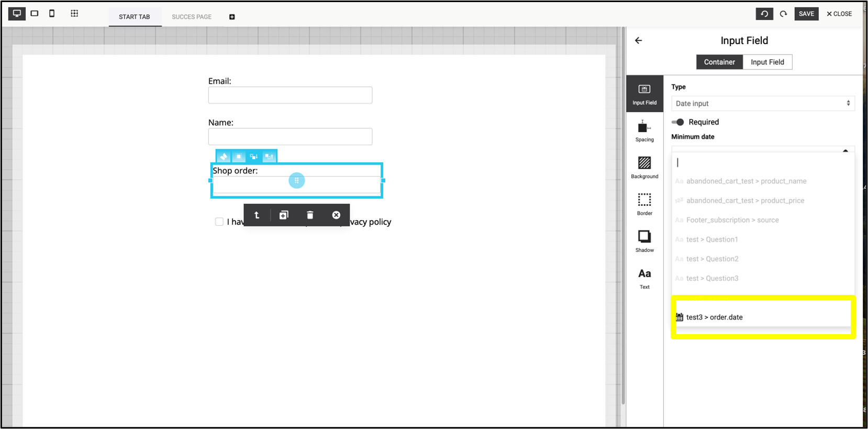Click the paint style icon above Shop order
The width and height of the screenshot is (868, 429).
224,156
